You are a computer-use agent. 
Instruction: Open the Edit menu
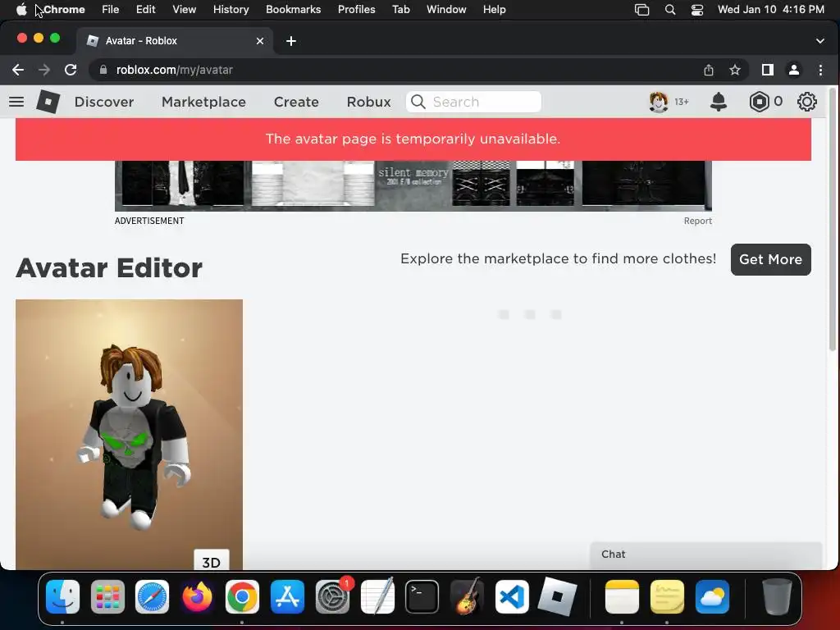(x=145, y=10)
